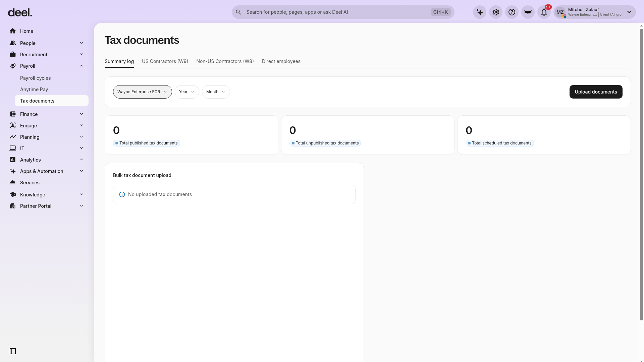Click the Partner Portal building icon
This screenshot has width=644, height=362.
tap(13, 206)
